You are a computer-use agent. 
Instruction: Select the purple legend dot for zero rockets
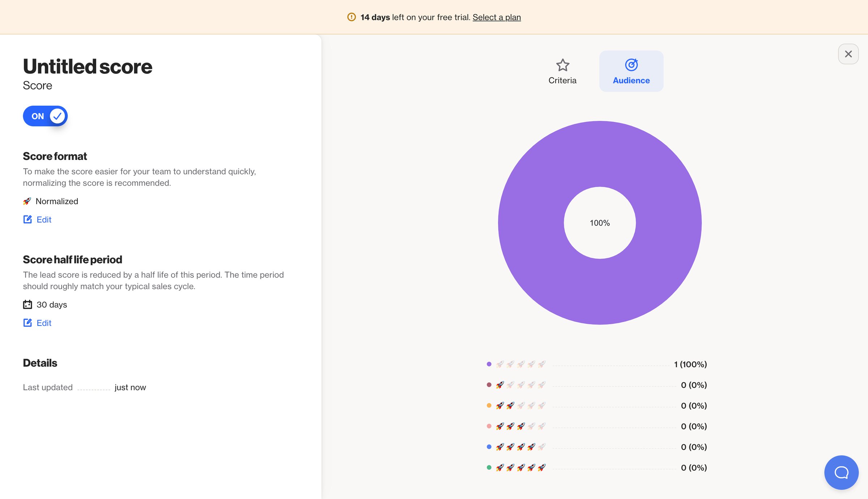tap(489, 364)
